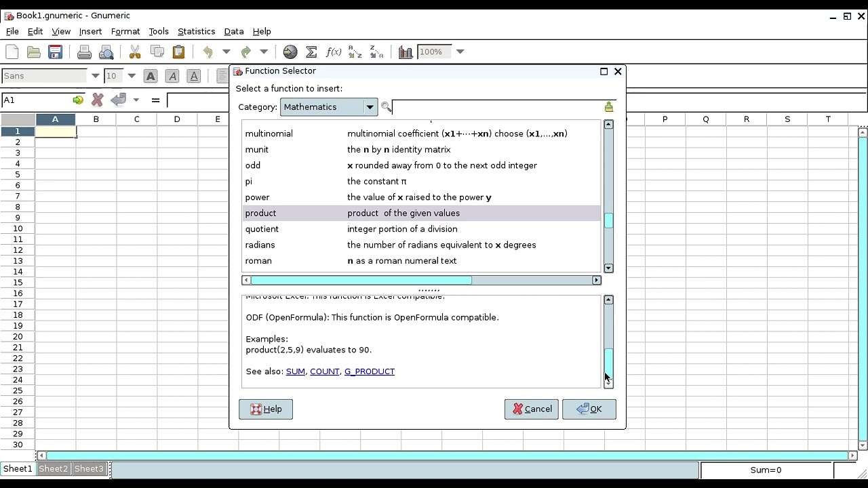Select the radians function row
The height and width of the screenshot is (488, 868).
(421, 245)
